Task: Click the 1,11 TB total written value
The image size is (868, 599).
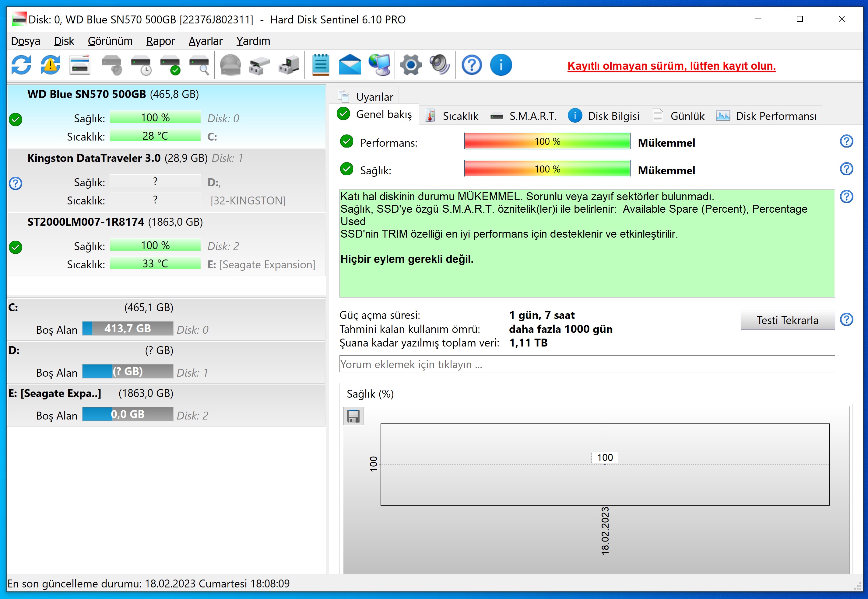Action: tap(529, 343)
